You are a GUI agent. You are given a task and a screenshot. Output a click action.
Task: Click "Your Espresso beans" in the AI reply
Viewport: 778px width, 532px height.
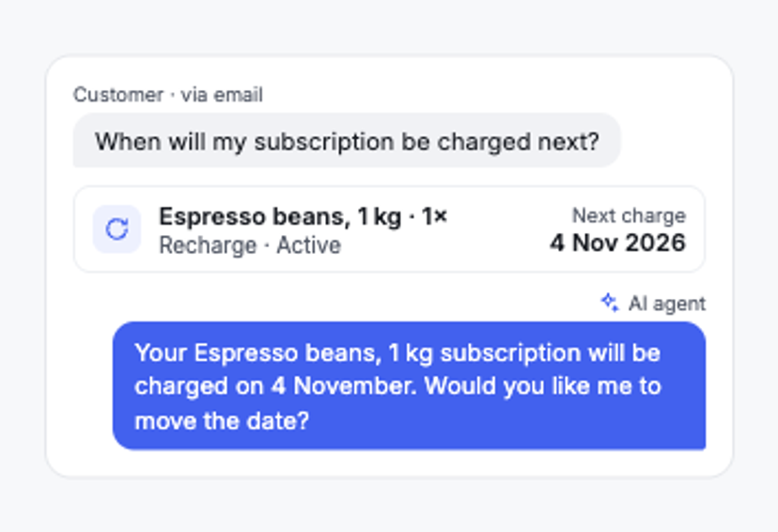[257, 352]
